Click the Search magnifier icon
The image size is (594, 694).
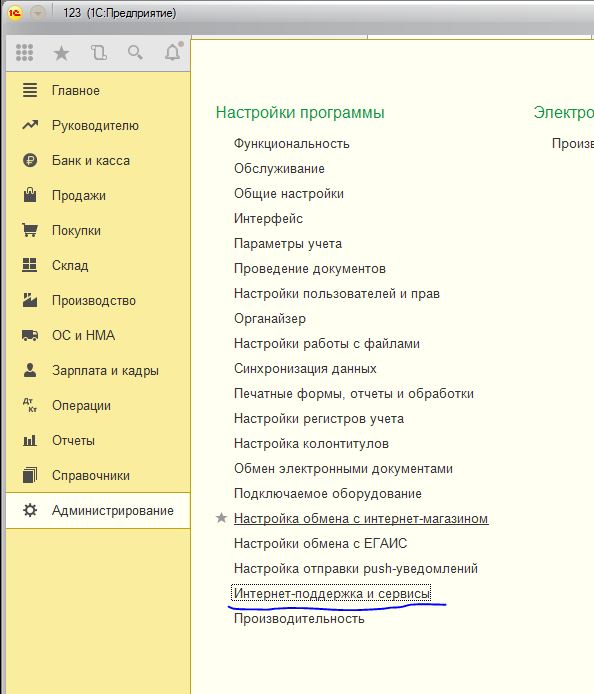(135, 53)
